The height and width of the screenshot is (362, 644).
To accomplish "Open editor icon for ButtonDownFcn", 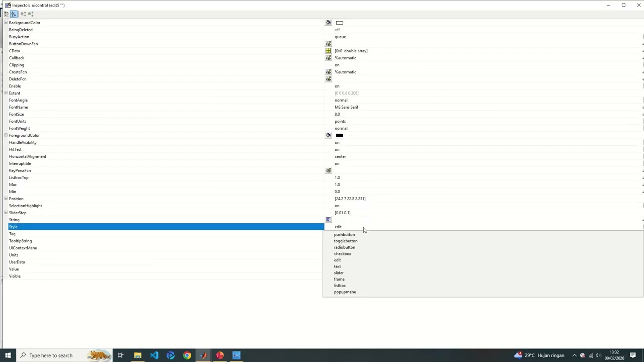I will coord(329,44).
